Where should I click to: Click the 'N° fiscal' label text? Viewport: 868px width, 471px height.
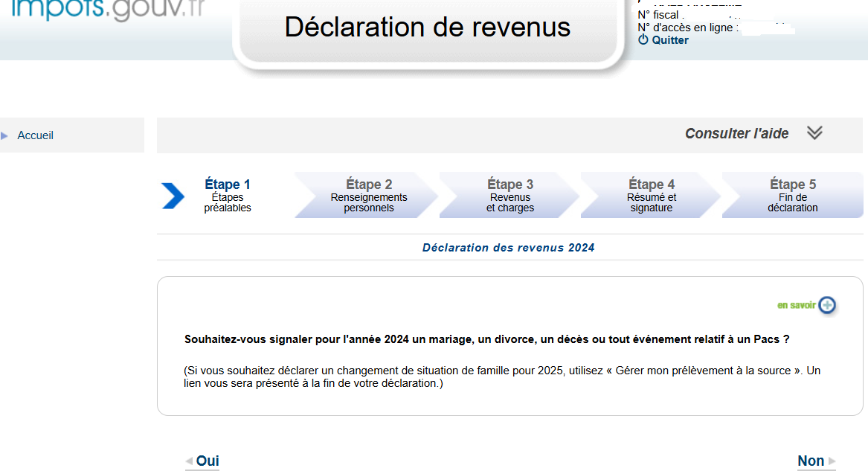click(658, 15)
